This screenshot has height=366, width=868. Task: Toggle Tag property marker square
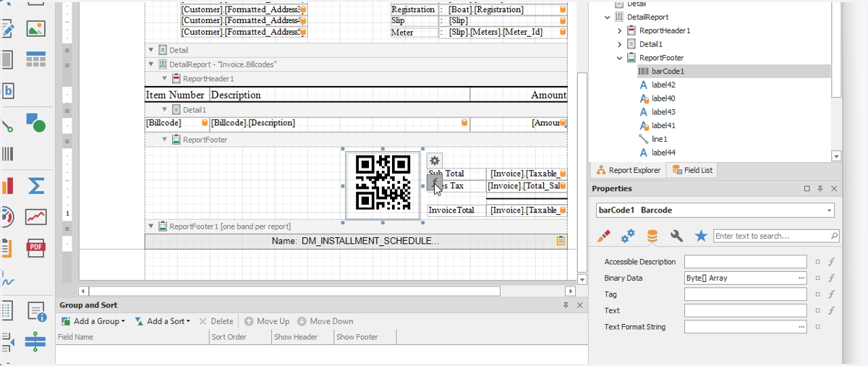(x=818, y=294)
